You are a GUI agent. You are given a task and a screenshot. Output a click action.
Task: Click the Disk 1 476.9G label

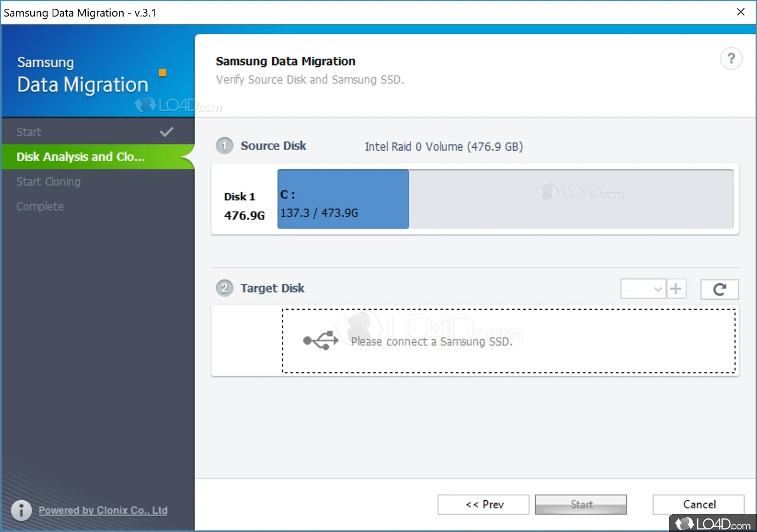tap(244, 206)
